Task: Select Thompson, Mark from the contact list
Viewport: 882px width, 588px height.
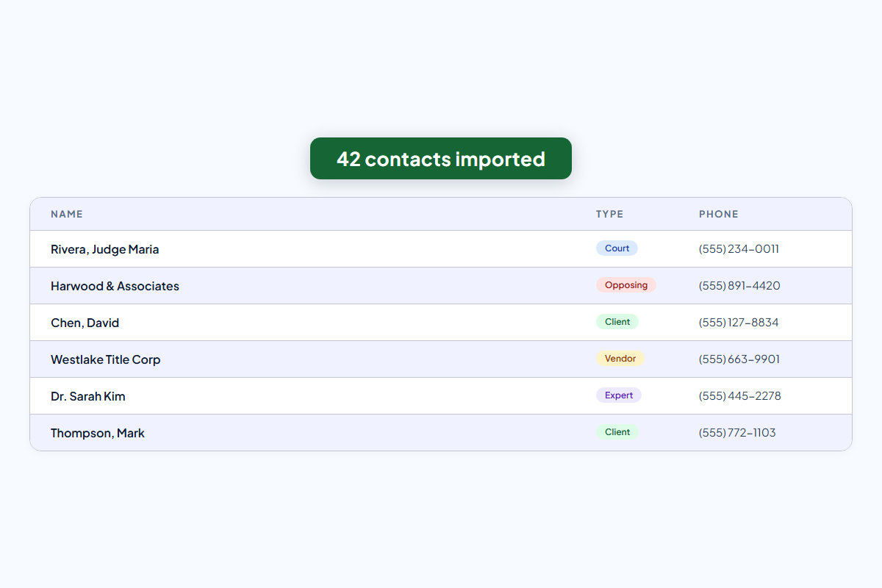Action: coord(97,433)
